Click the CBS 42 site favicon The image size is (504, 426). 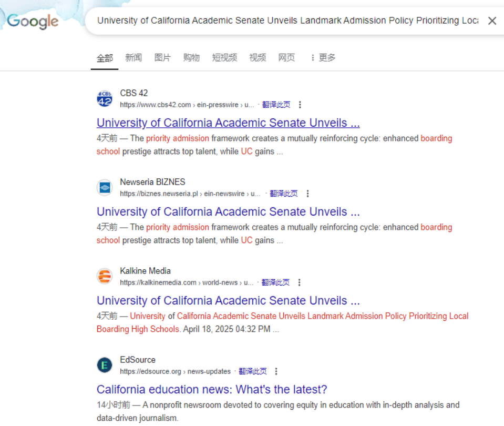pyautogui.click(x=105, y=99)
